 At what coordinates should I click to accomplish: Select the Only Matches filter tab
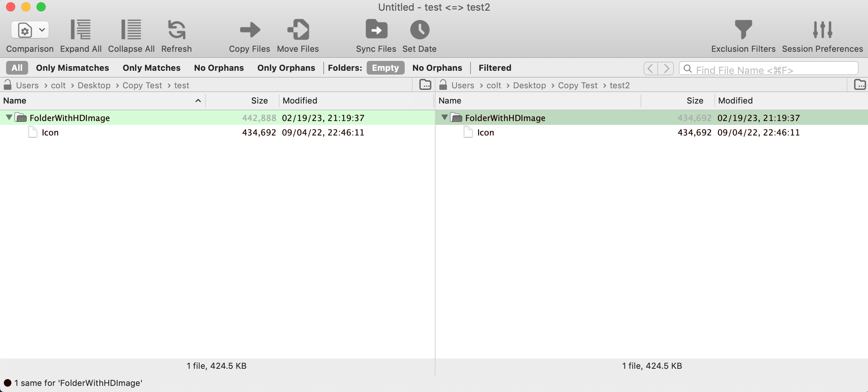point(151,68)
